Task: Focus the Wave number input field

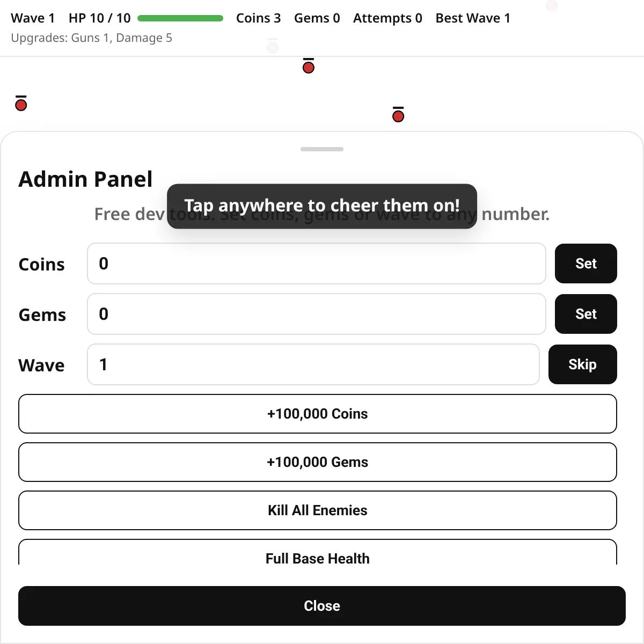Action: pos(313,364)
